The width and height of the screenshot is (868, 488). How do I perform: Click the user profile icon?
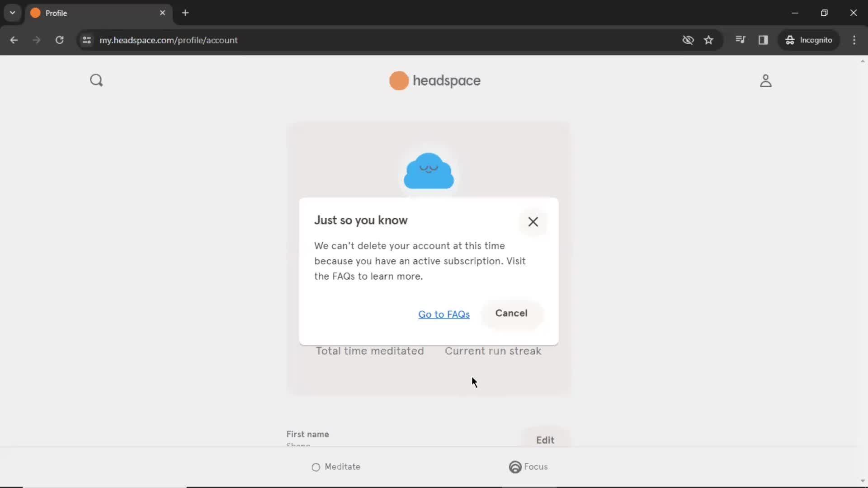click(x=765, y=80)
